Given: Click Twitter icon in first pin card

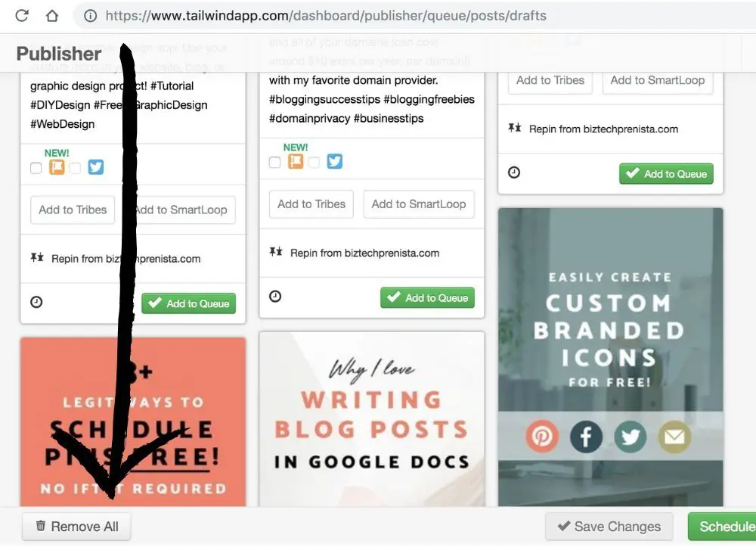Looking at the screenshot, I should (x=95, y=167).
